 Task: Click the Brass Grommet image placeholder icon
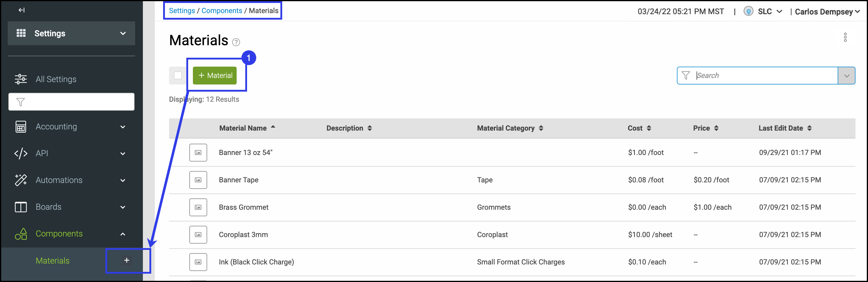click(x=198, y=207)
